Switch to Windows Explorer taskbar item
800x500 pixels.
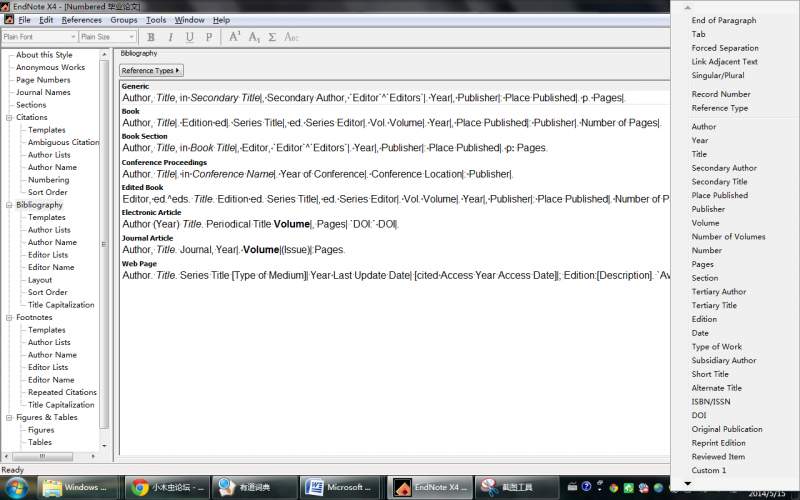pos(78,487)
